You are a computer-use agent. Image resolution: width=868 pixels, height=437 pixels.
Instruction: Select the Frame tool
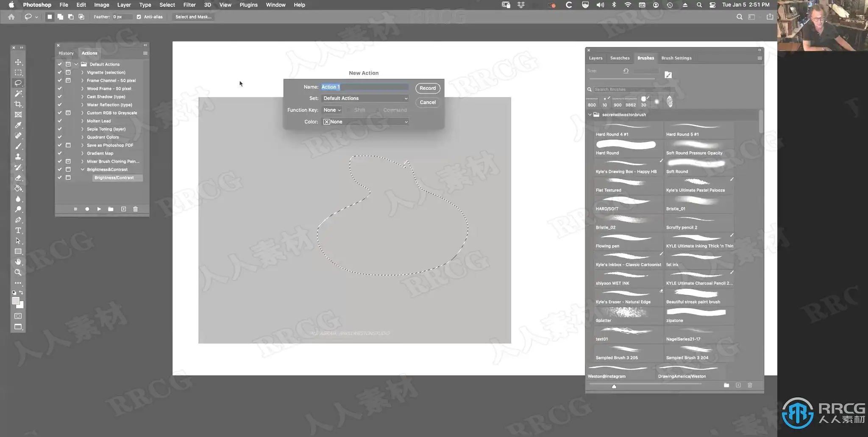[18, 115]
